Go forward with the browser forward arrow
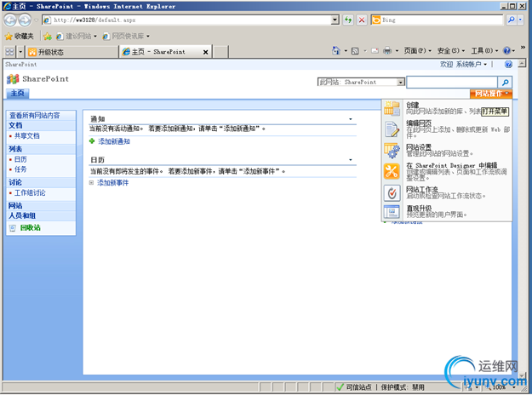The image size is (532, 395). click(x=25, y=20)
